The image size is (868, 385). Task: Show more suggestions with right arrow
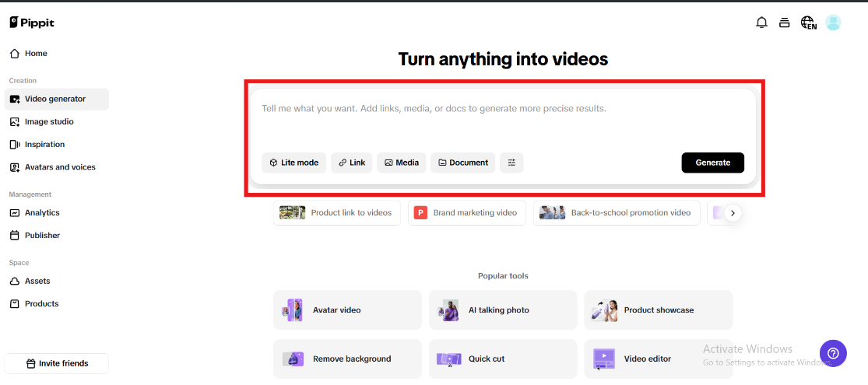tap(733, 213)
